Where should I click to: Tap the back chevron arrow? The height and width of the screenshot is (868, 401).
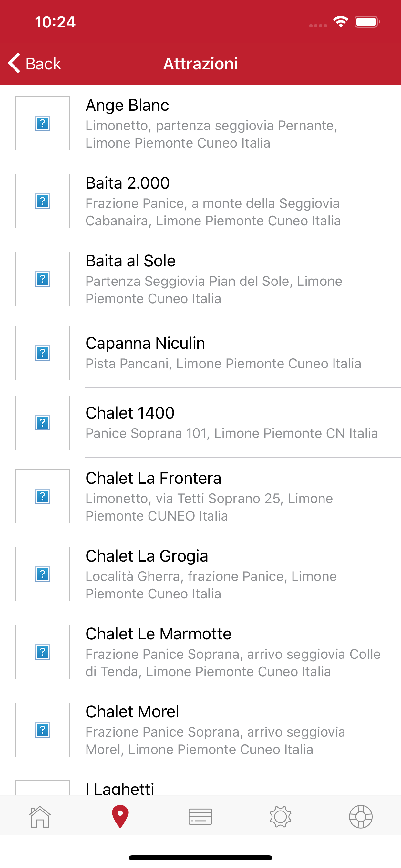pyautogui.click(x=14, y=63)
